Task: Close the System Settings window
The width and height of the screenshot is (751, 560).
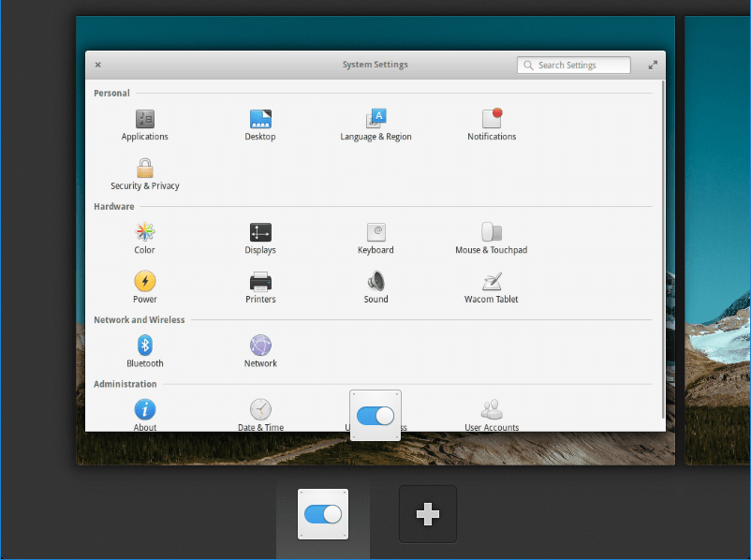Action: [x=97, y=65]
